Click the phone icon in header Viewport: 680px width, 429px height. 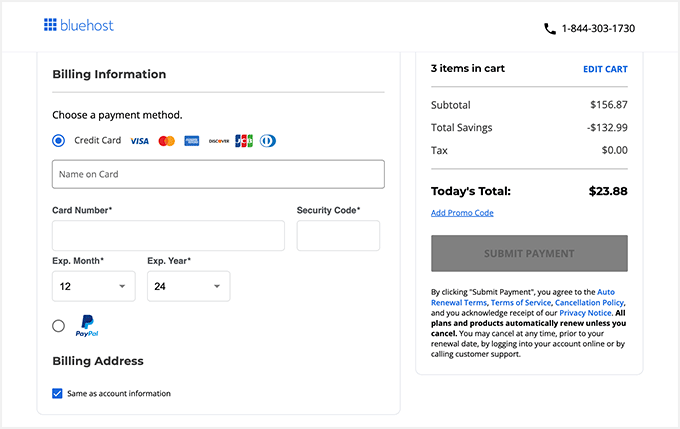(550, 29)
